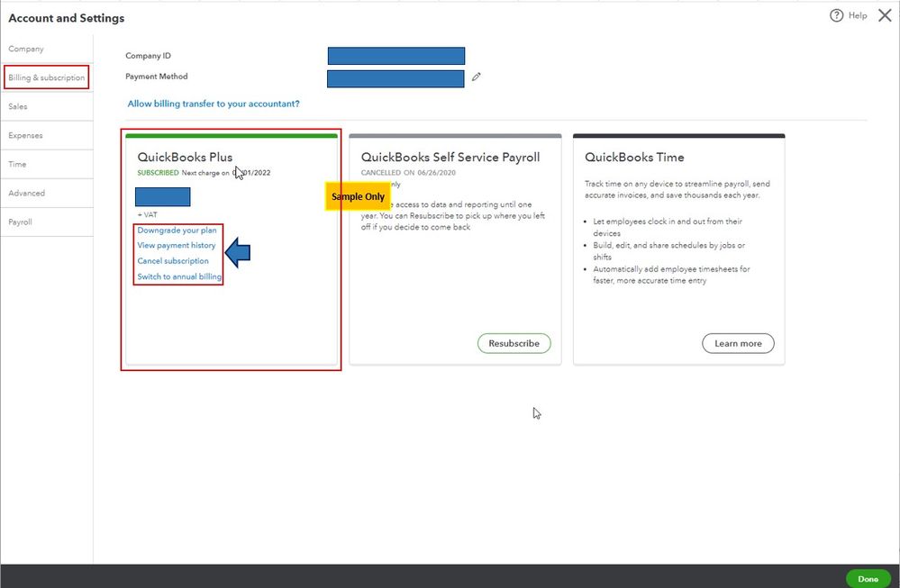Image resolution: width=900 pixels, height=588 pixels.
Task: Click the SUBSCRIBED status text
Action: click(158, 173)
